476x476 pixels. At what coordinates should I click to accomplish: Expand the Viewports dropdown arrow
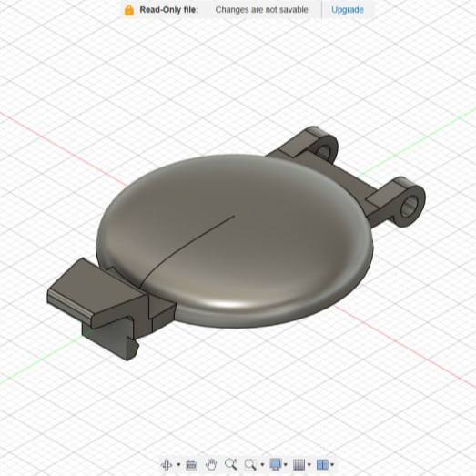(332, 464)
